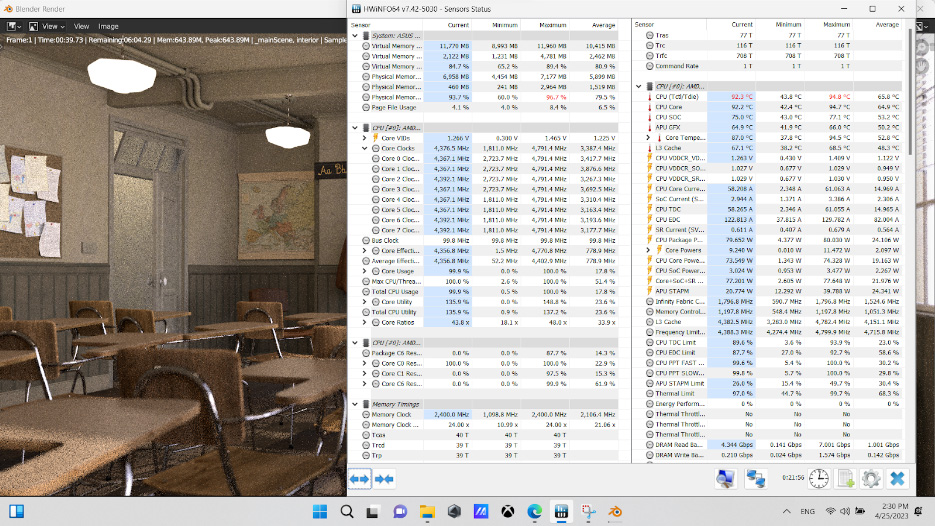Open the Chat app in taskbar
Viewport: 935px width, 526px height.
[x=400, y=512]
